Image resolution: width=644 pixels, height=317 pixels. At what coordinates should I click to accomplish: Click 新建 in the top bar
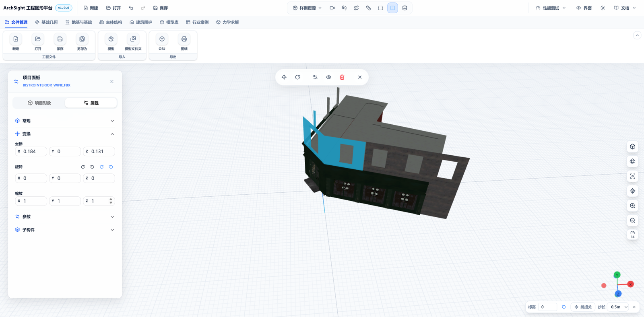(91, 8)
